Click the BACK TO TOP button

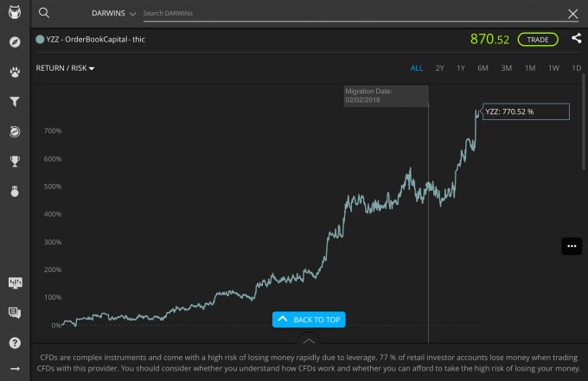(309, 320)
